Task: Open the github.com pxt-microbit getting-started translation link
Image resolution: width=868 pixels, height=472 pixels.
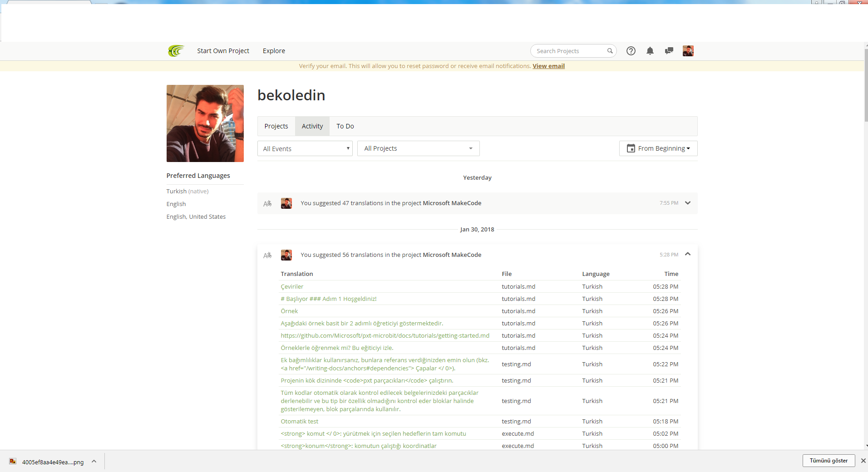Action: coord(385,335)
